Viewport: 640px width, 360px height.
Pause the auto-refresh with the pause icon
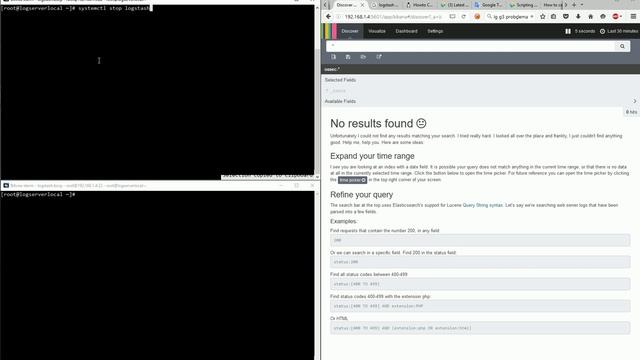click(568, 31)
